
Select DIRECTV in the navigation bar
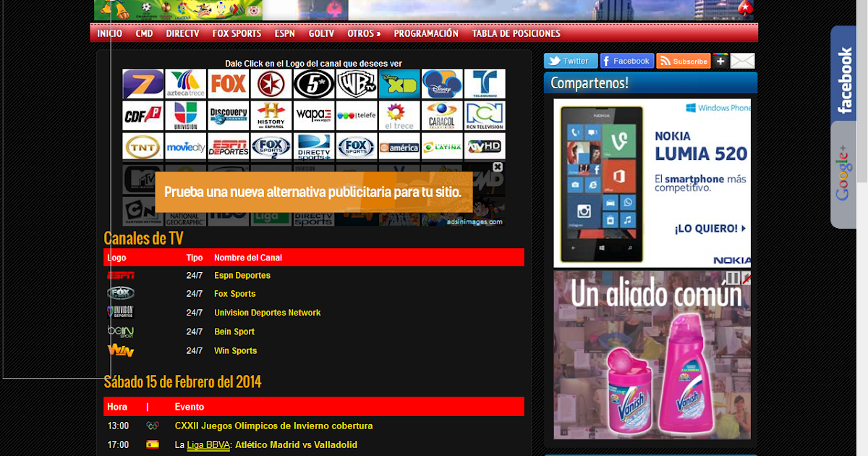pos(182,33)
